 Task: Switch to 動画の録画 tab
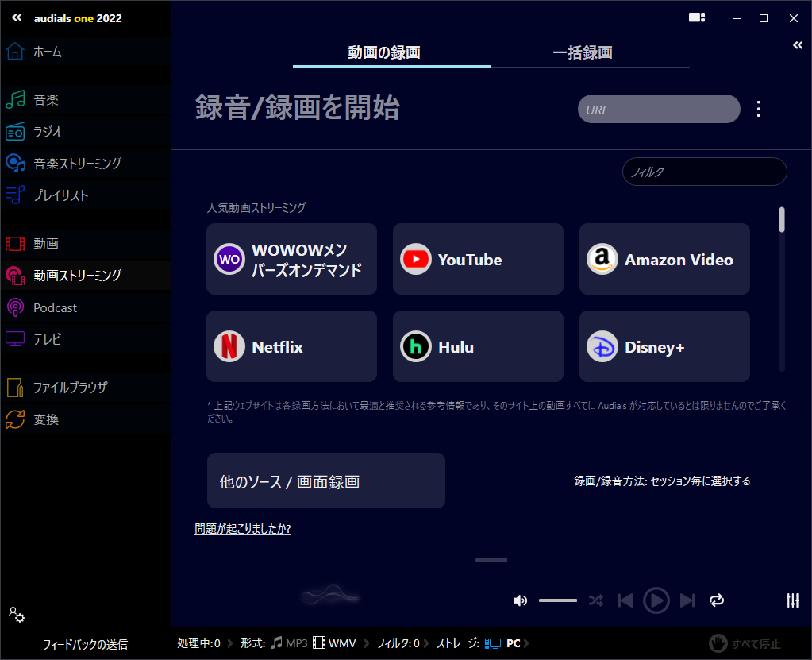(392, 52)
